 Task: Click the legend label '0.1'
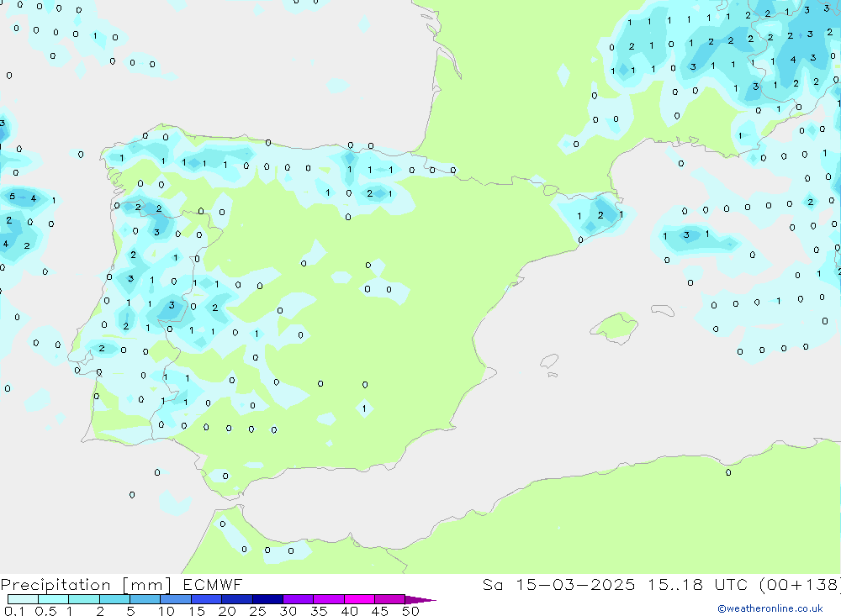point(14,611)
